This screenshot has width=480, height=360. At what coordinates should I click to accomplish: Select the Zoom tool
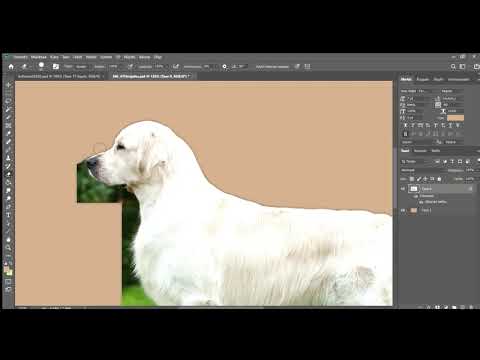pos(8,247)
